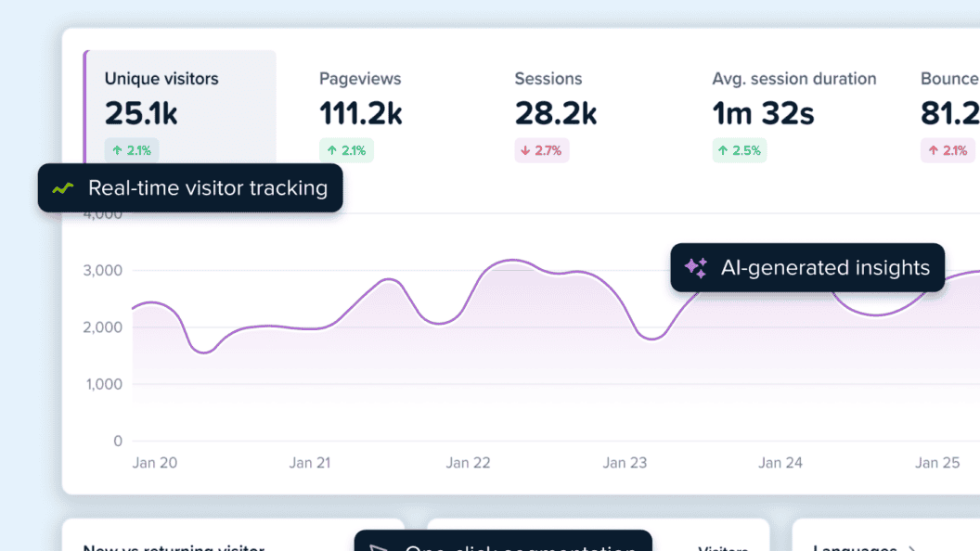This screenshot has width=980, height=551.
Task: Click the Pageviews 2.1% increase badge
Action: pos(346,150)
